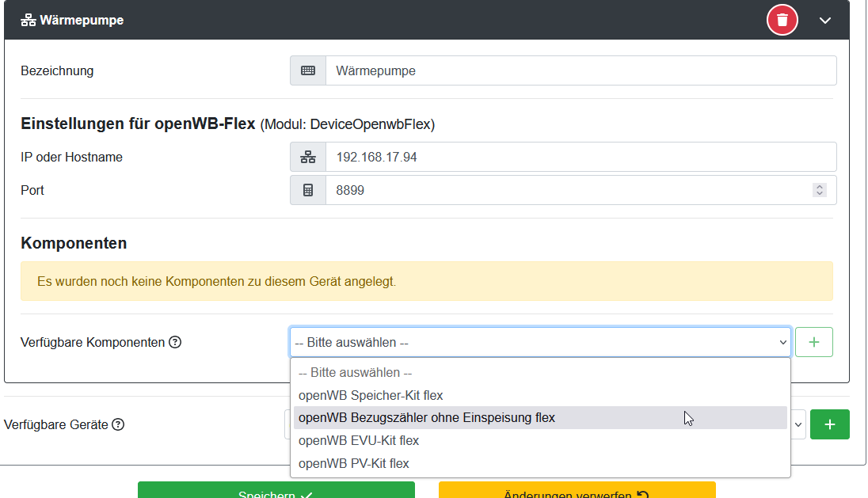Click the green plus icon beside Verfügbare Geräte
868x498 pixels.
click(x=830, y=424)
